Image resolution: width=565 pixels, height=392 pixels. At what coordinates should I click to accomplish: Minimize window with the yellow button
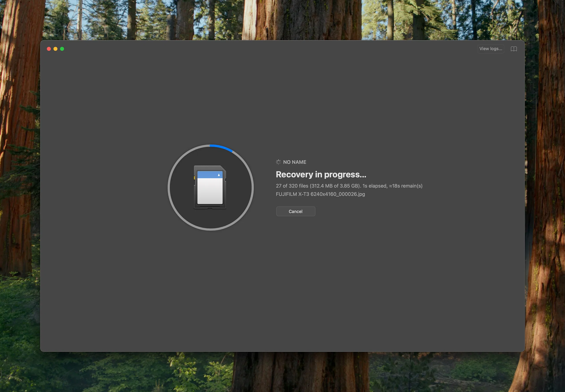pos(55,49)
